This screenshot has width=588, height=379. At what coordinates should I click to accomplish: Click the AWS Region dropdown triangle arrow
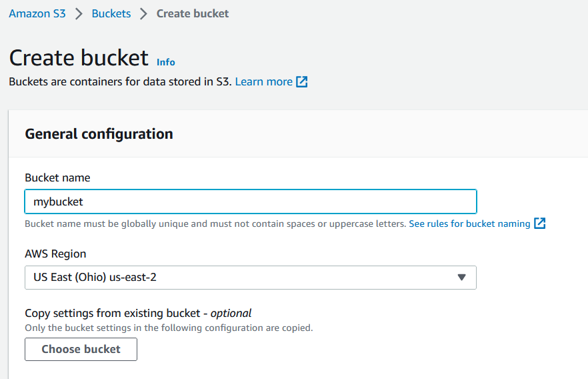[x=461, y=278]
